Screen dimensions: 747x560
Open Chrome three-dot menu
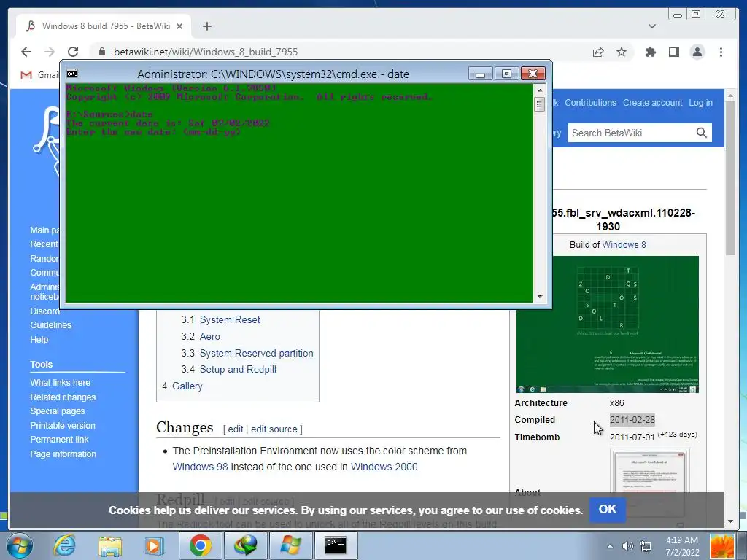[x=721, y=52]
